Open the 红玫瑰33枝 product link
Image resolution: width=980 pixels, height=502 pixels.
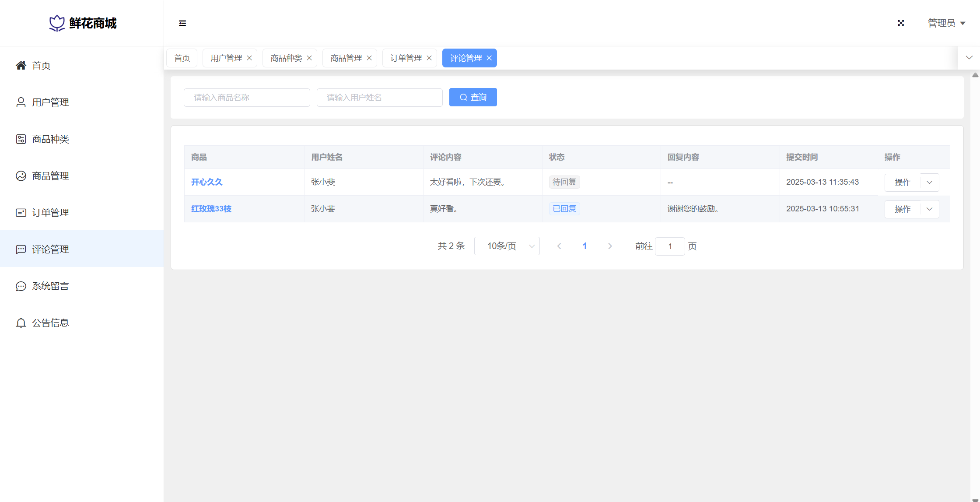click(211, 209)
